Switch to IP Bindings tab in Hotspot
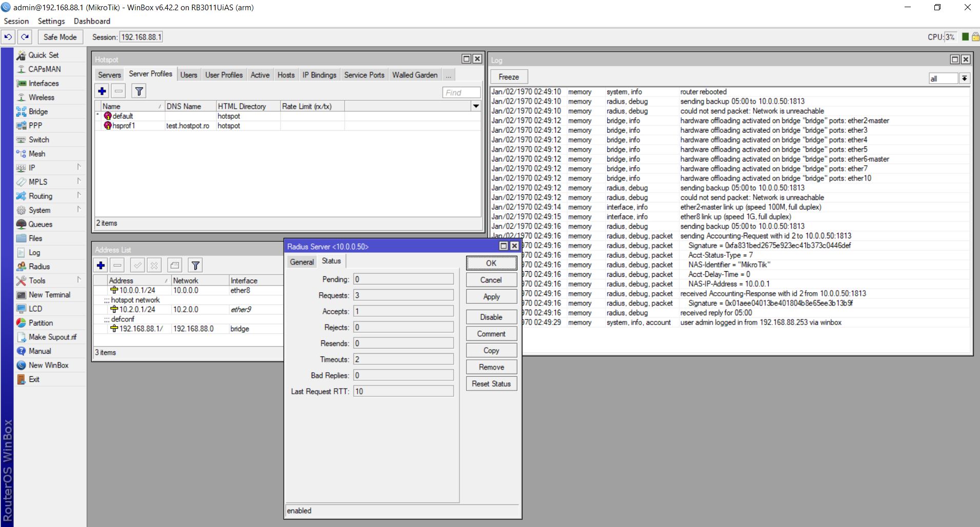This screenshot has width=980, height=527. click(x=319, y=75)
